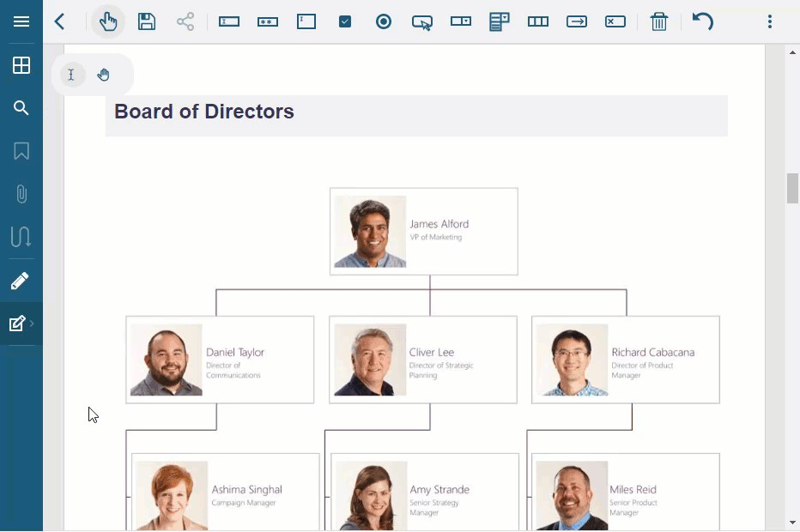
Task: Click Ashima Singhal's photo
Action: pyautogui.click(x=172, y=496)
